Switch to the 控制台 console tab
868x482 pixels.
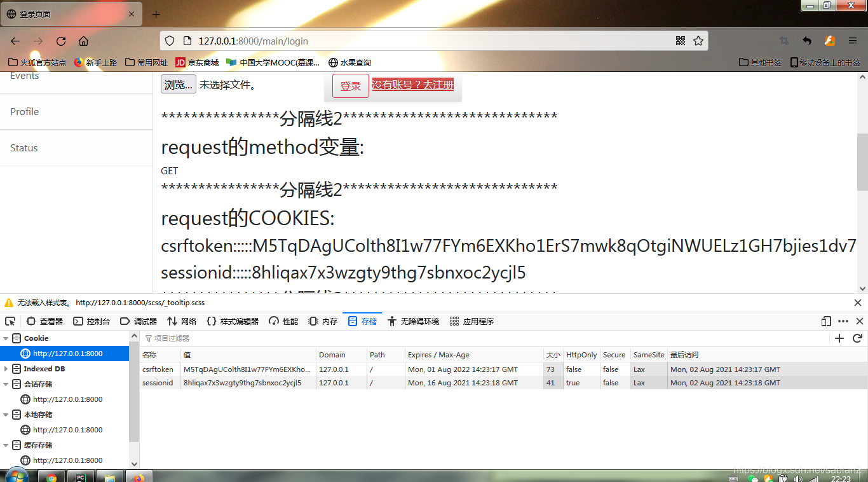(92, 321)
